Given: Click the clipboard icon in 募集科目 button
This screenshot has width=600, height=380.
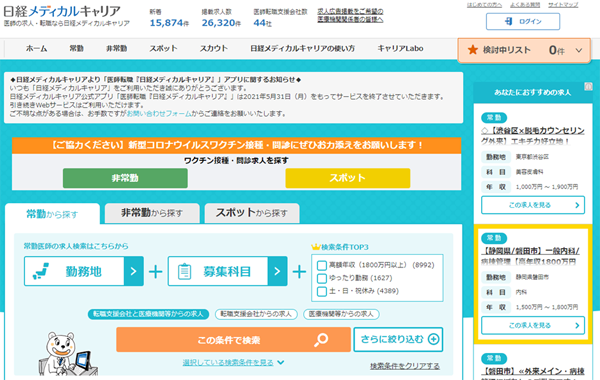Looking at the screenshot, I should point(184,271).
